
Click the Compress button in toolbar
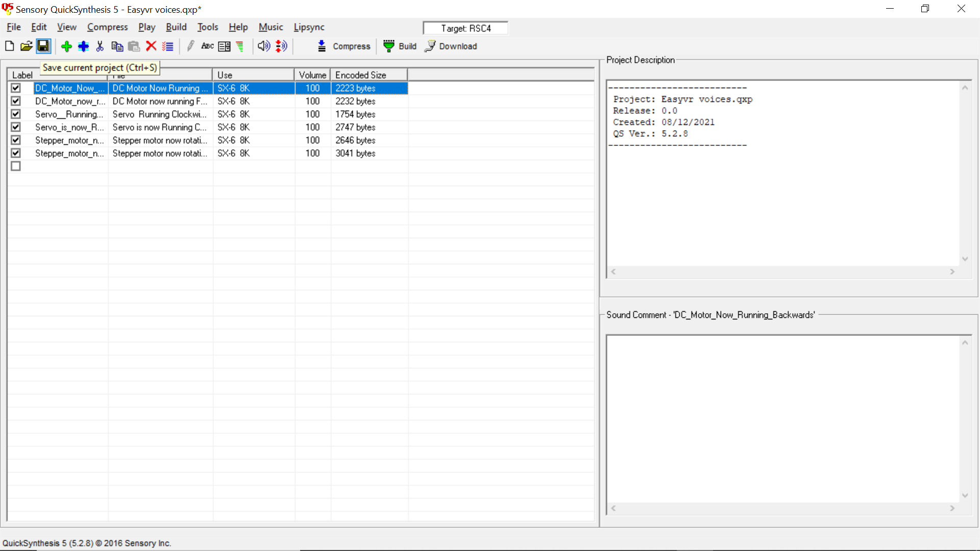[x=344, y=46]
